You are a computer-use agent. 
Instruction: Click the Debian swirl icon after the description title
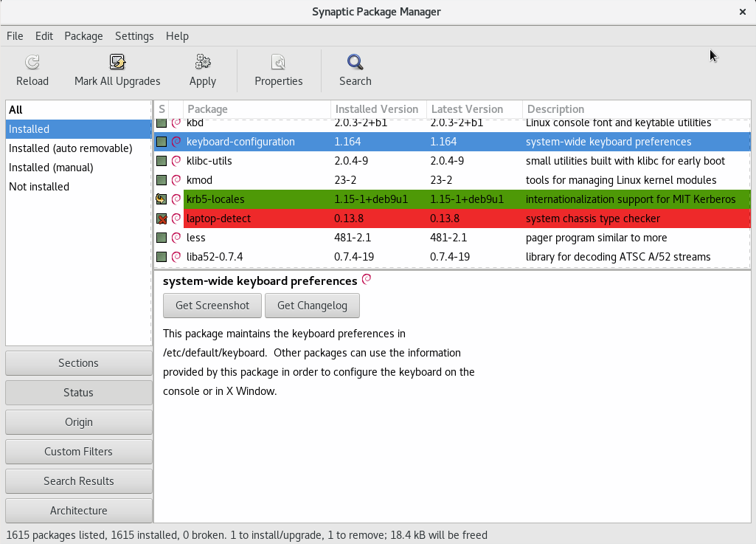tap(367, 279)
